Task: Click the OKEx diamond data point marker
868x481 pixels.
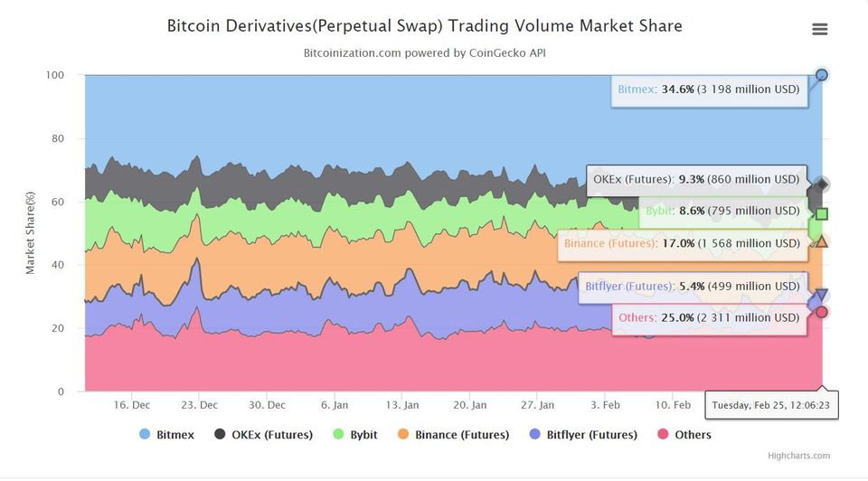Action: pyautogui.click(x=822, y=184)
